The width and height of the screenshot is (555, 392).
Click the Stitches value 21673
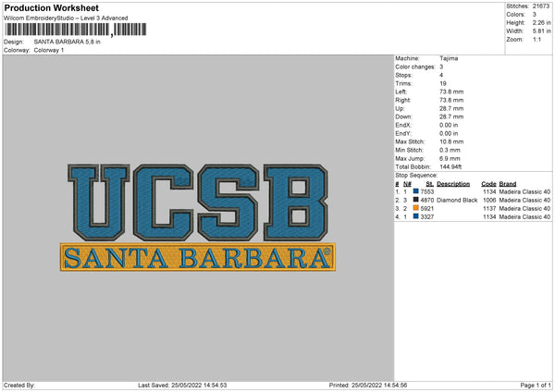tap(541, 6)
